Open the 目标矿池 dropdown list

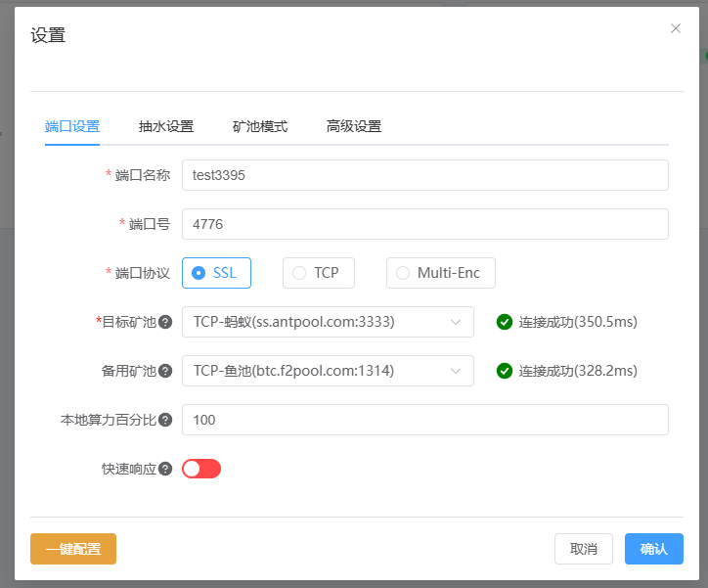[x=328, y=322]
